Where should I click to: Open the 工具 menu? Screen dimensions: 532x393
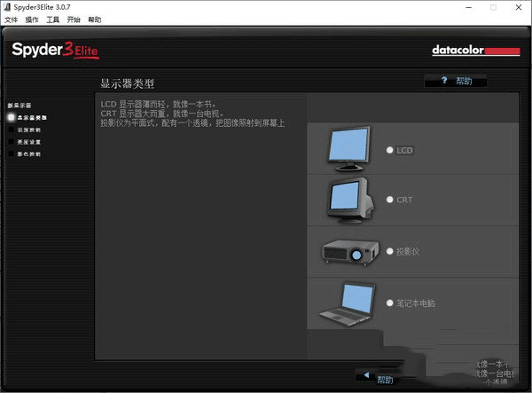[x=52, y=20]
